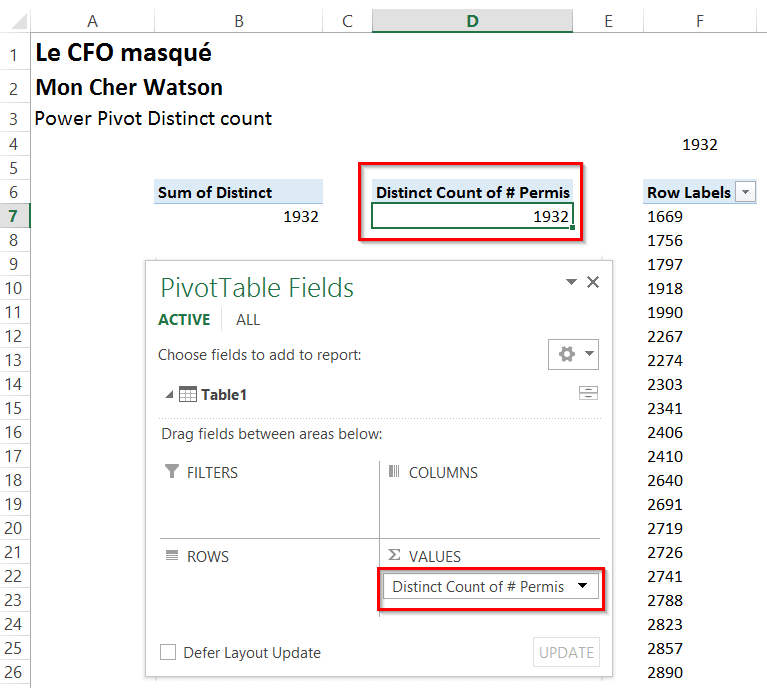Switch to the ACTIVE tab
This screenshot has height=688, width=767.
[x=184, y=320]
